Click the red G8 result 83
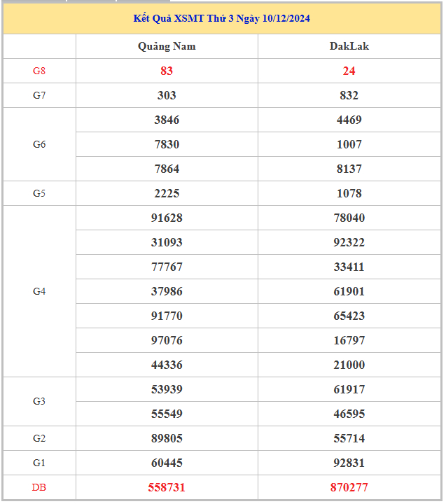Image resolution: width=446 pixels, height=504 pixels. [167, 71]
